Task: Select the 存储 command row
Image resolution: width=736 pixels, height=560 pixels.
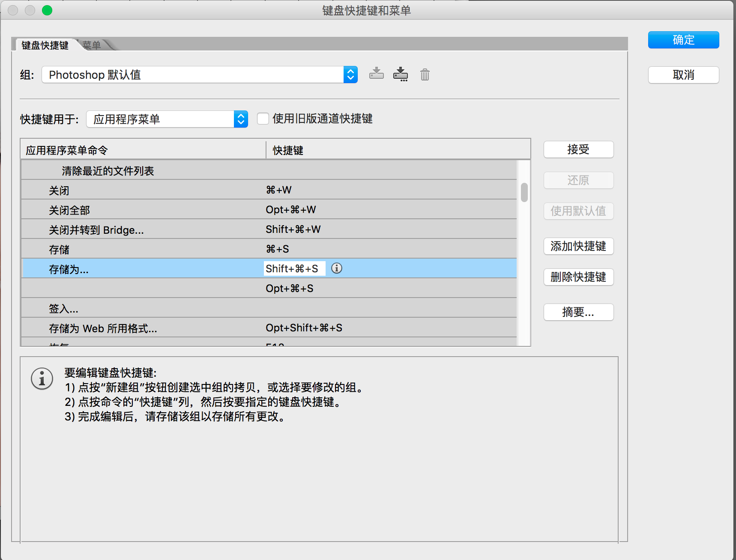Action: tap(269, 249)
